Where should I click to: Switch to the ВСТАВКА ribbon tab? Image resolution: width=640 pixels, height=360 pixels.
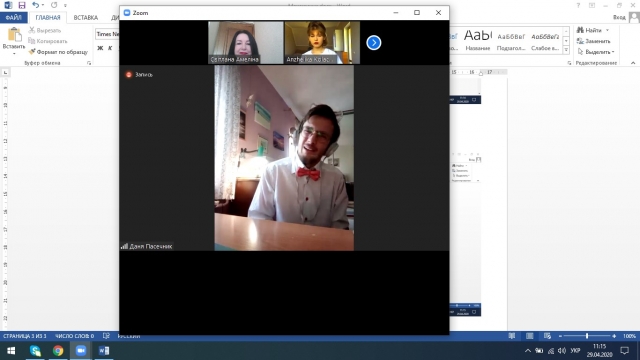tap(86, 18)
